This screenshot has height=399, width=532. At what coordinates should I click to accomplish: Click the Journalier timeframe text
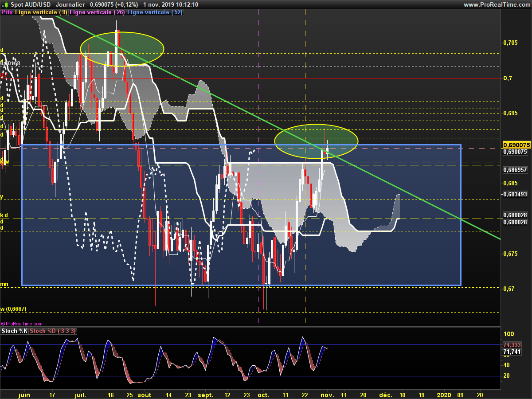tap(70, 4)
